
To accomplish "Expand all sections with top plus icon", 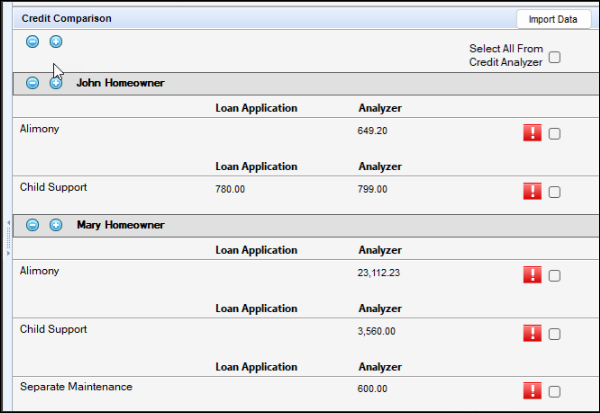I will click(56, 41).
